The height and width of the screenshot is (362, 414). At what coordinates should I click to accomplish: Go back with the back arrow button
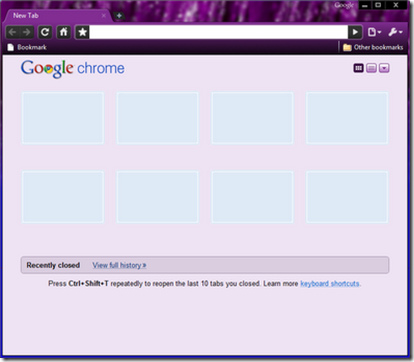(x=13, y=32)
